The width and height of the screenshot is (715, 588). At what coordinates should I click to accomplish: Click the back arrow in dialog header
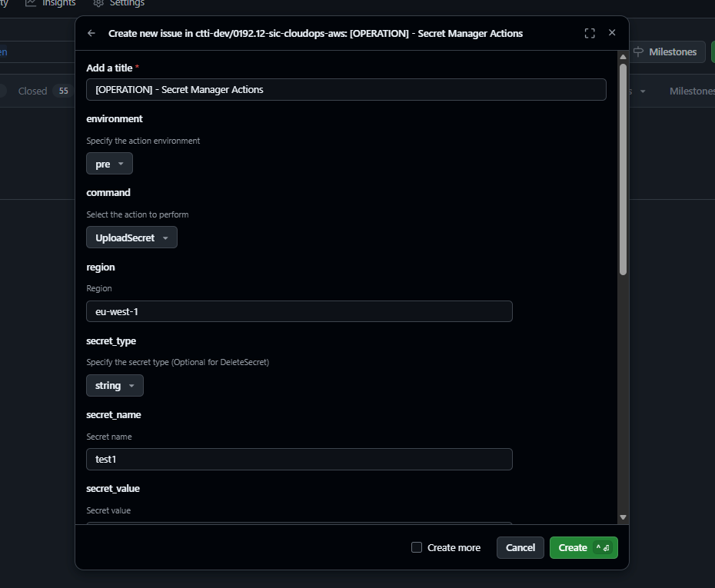click(91, 33)
